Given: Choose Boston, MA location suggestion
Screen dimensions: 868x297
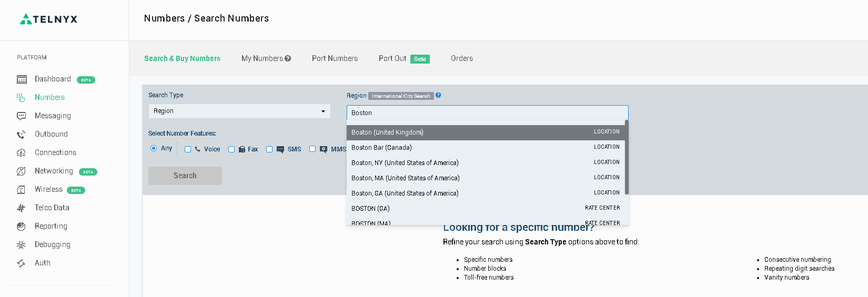Looking at the screenshot, I should [486, 178].
